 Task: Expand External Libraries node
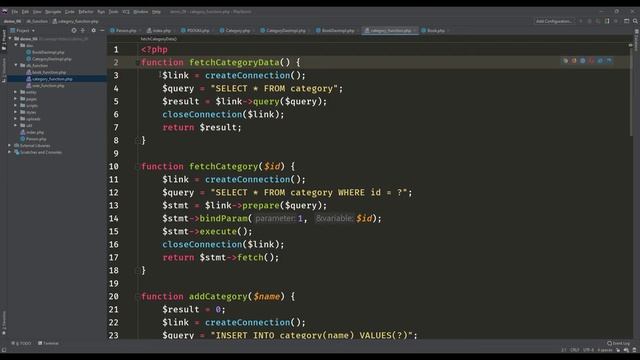10,145
